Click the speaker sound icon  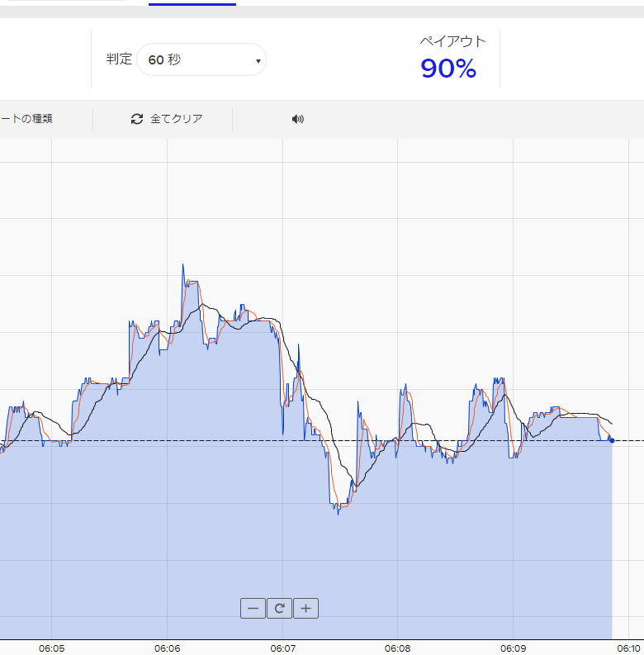(x=298, y=119)
